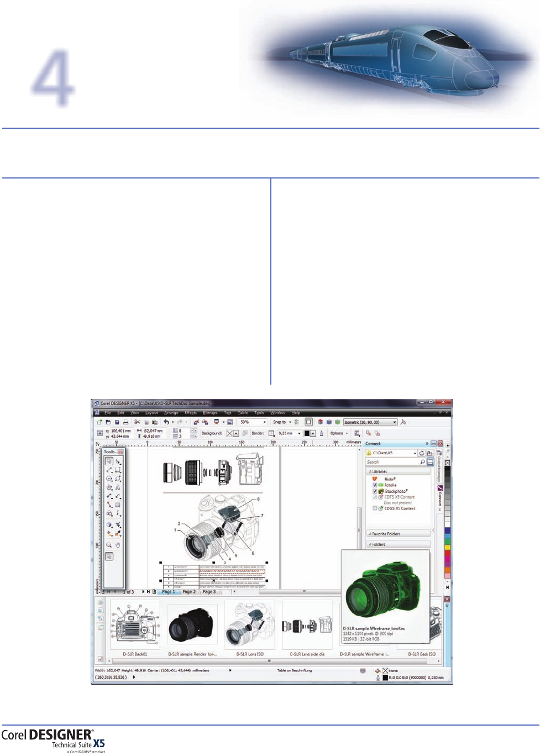
Task: Collapse the Libraries section
Action: tap(399, 471)
